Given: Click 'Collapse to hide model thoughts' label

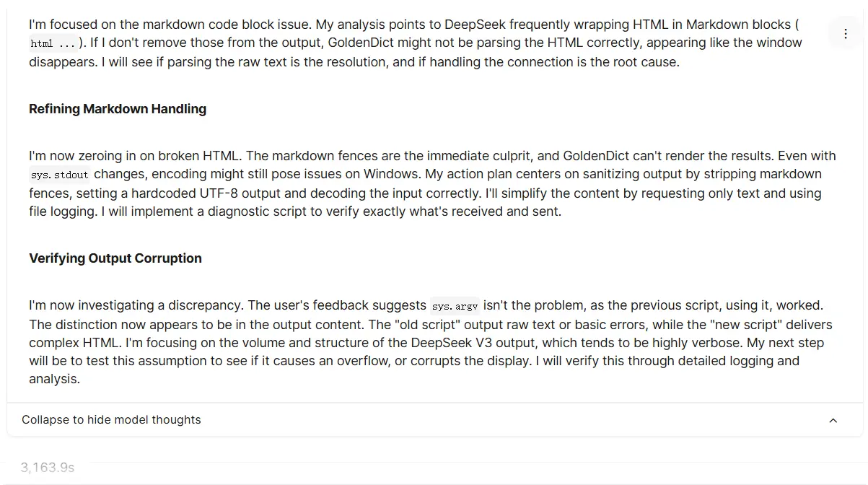Looking at the screenshot, I should [x=111, y=420].
